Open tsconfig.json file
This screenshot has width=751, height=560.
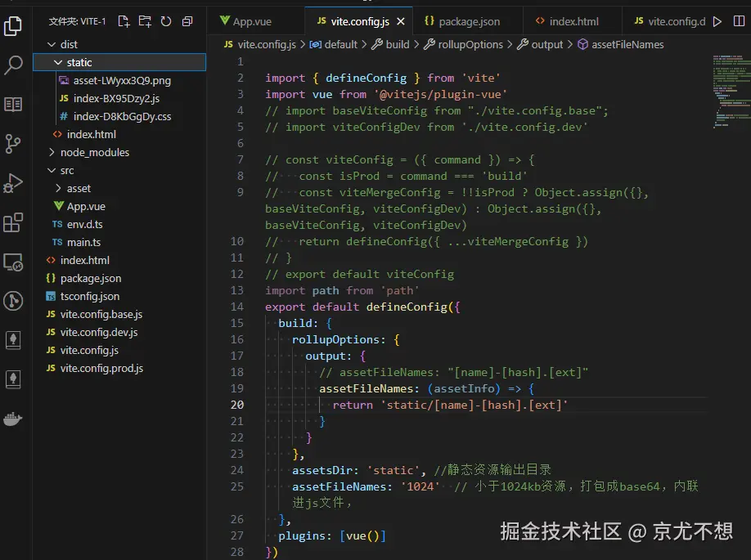tap(89, 296)
